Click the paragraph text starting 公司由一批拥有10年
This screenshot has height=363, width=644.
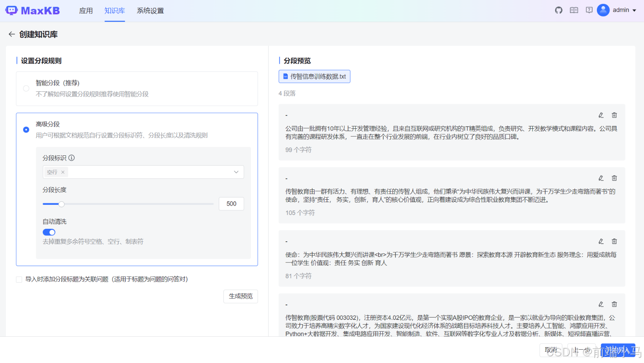tap(451, 133)
